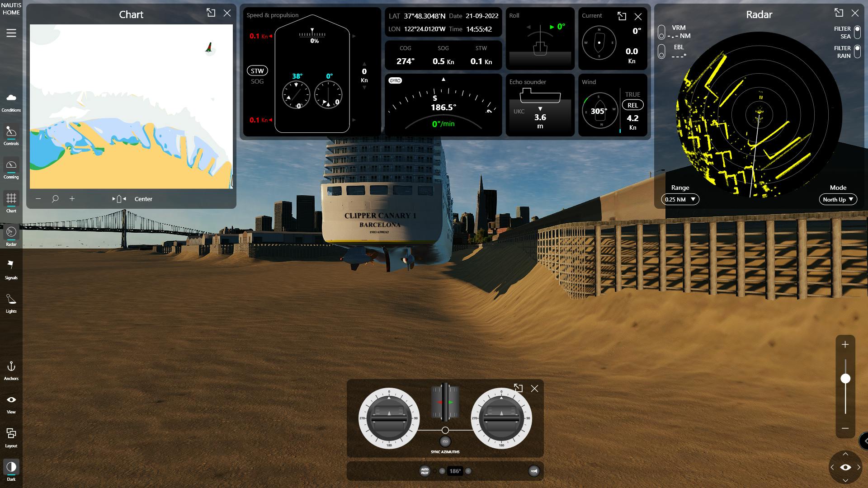
Task: Toggle the SYNC AZIMUTHS link button
Action: [x=445, y=441]
